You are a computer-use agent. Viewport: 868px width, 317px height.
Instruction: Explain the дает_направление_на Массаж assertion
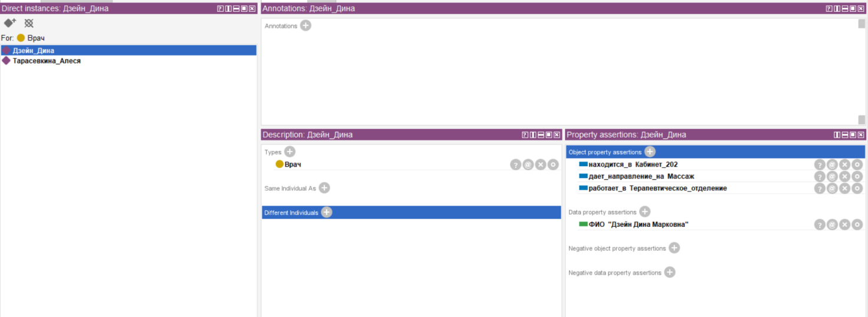(x=820, y=177)
